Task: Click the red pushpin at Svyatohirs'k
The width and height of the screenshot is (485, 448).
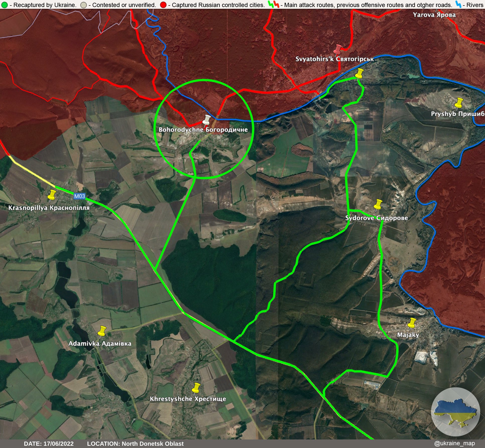Action: pos(338,49)
